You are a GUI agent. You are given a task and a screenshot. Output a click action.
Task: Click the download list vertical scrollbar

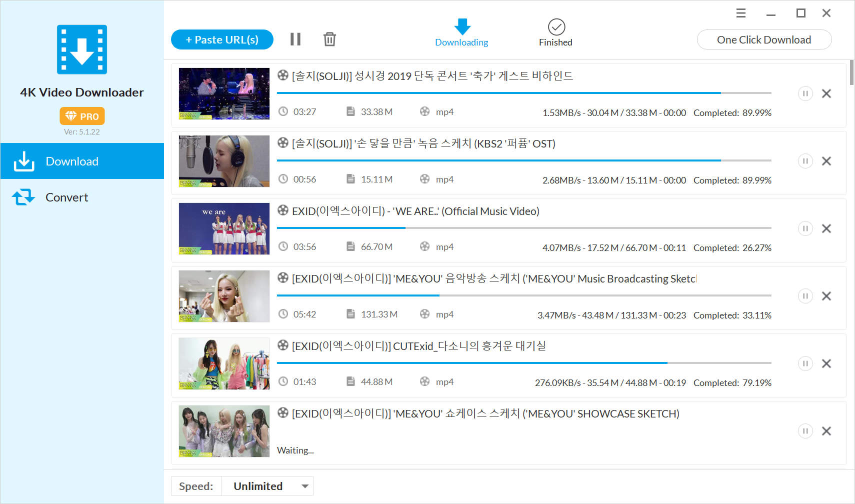tap(851, 73)
